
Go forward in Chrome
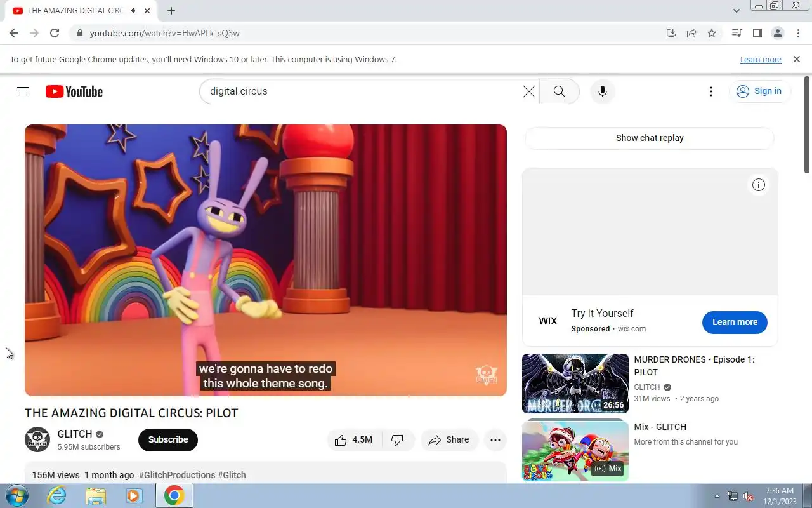pyautogui.click(x=34, y=33)
